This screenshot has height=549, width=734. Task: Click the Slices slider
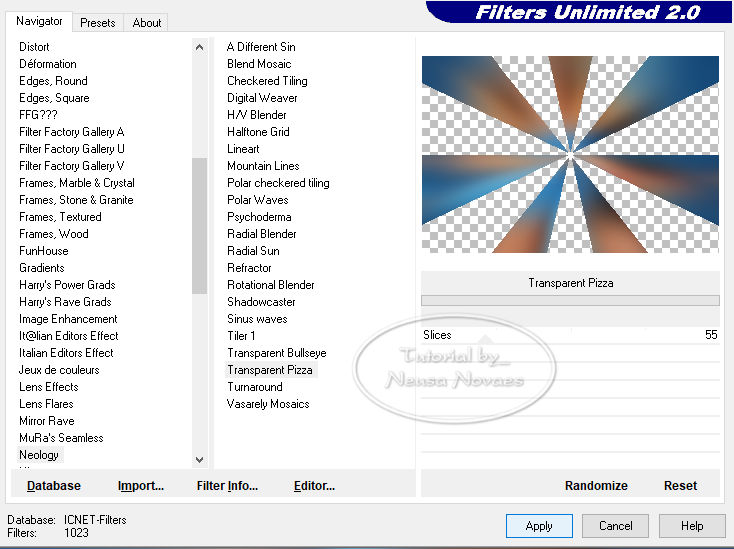570,335
